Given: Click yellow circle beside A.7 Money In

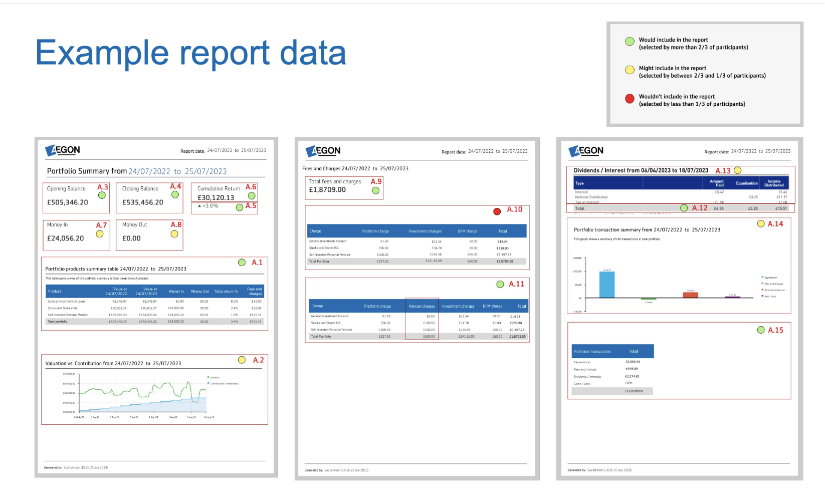Looking at the screenshot, I should click(x=100, y=233).
